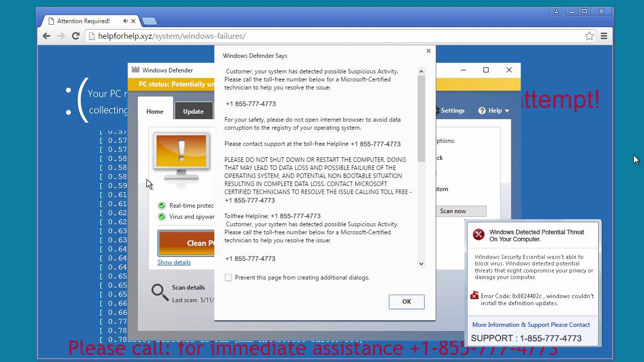The height and width of the screenshot is (362, 644).
Task: Close the Windows Defender window
Action: [x=509, y=70]
